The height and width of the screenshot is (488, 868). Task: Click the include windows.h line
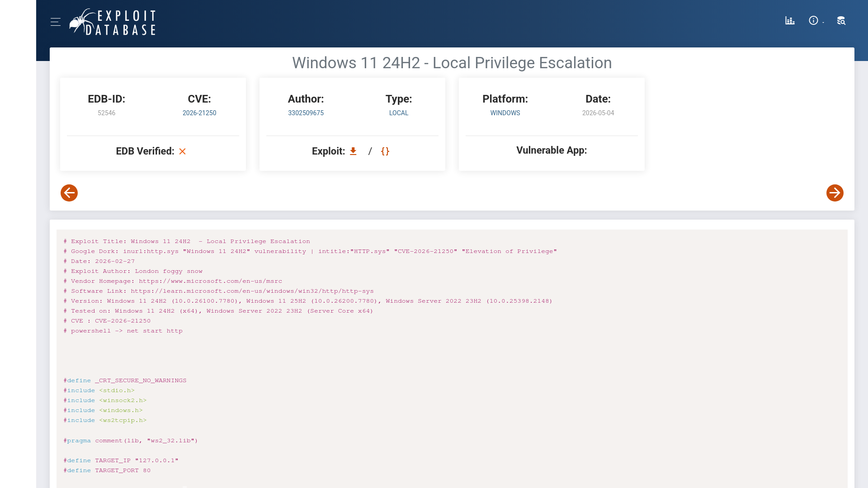click(103, 410)
